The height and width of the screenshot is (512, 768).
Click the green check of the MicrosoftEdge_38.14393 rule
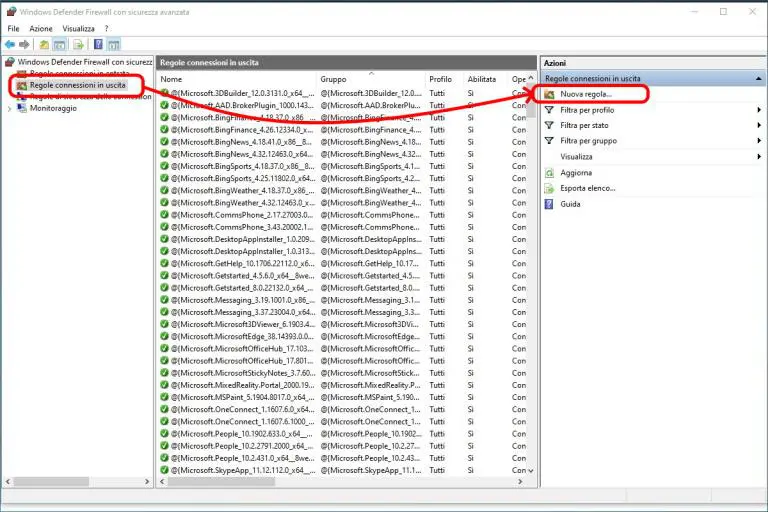pos(164,336)
